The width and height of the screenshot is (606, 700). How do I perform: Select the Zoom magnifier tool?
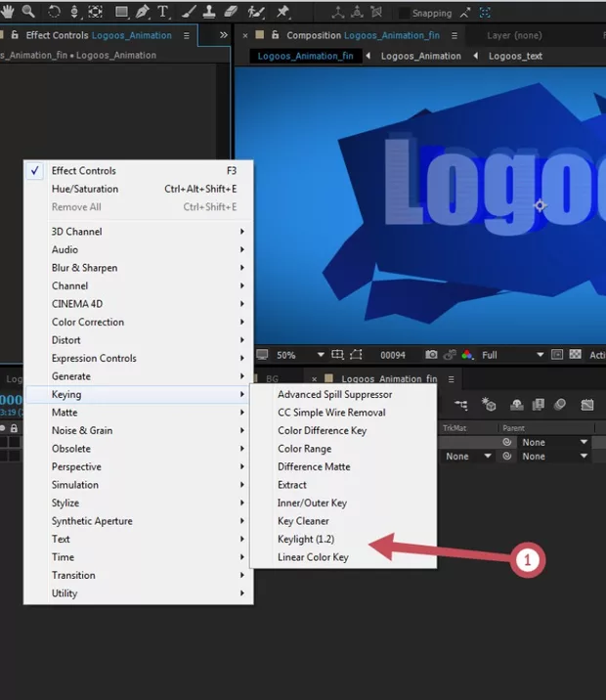27,12
